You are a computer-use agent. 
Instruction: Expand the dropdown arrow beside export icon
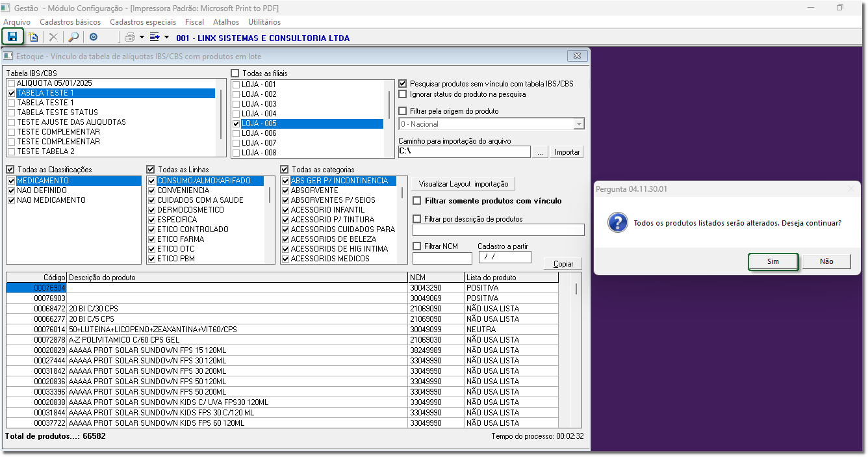pos(167,38)
